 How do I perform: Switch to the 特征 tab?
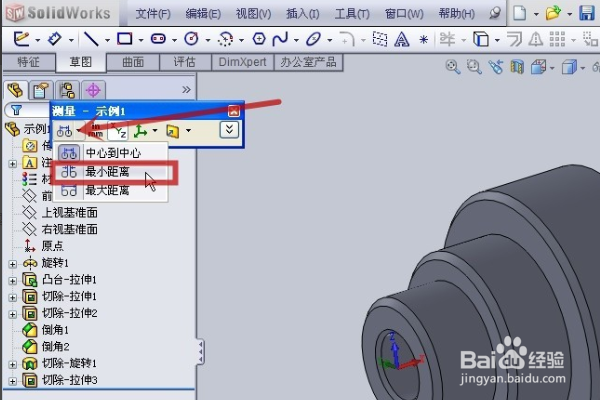click(x=29, y=62)
